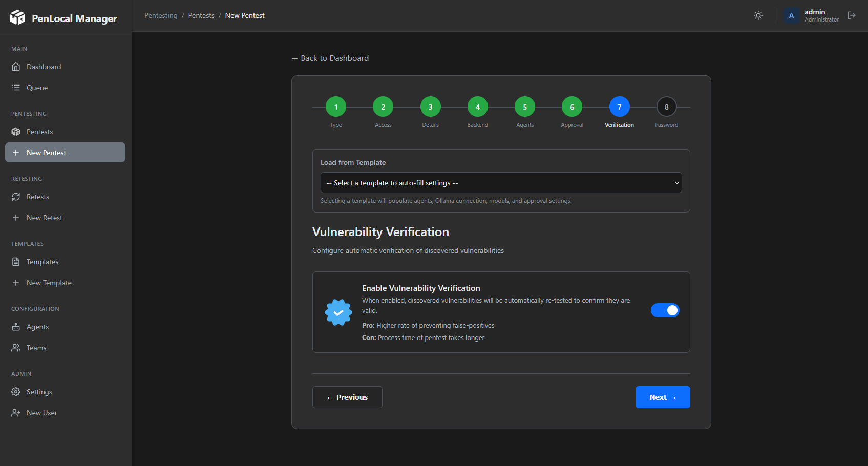Click Pentesting in the breadcrumb trail

point(161,15)
